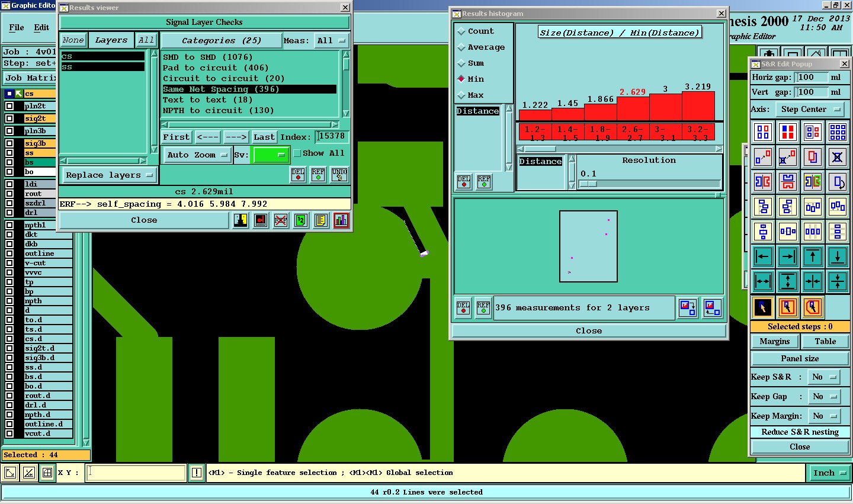Viewport: 853px width, 504px height.
Task: Open the Keep S&R No dropdown
Action: [x=824, y=377]
